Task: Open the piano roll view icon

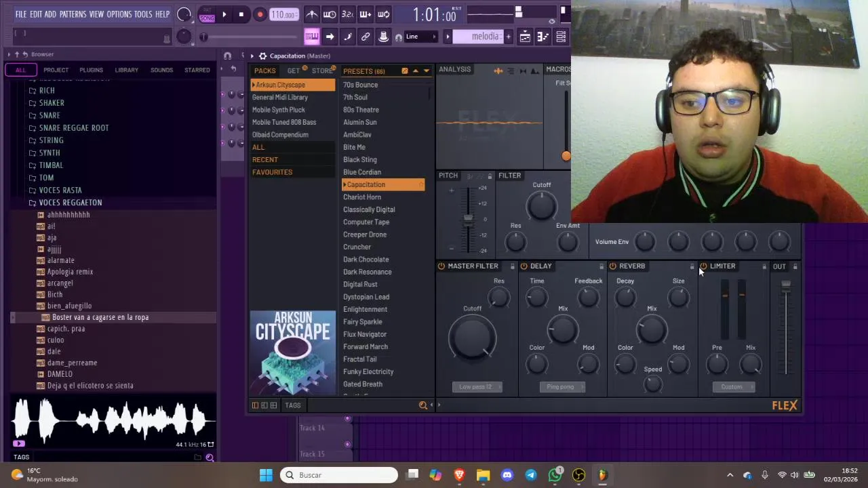Action: [311, 37]
